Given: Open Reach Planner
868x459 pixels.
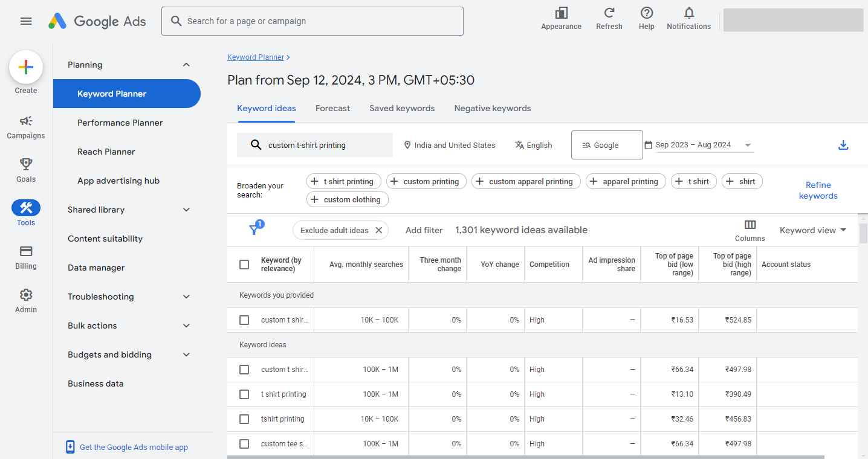Looking at the screenshot, I should (106, 152).
